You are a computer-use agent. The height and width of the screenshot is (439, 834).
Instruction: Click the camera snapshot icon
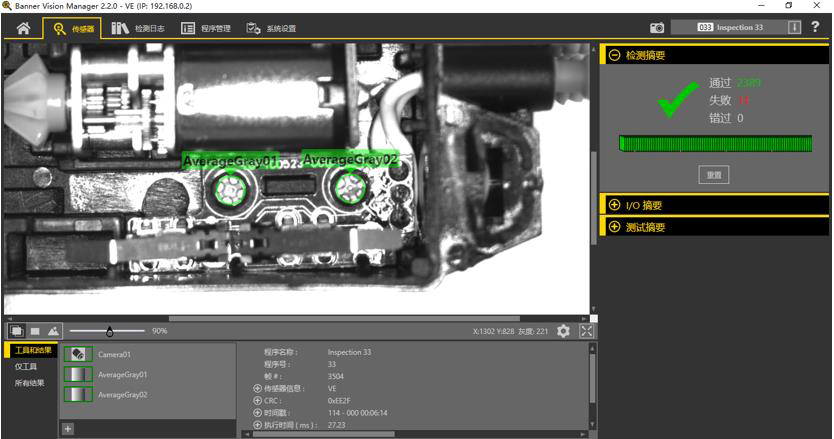pos(657,28)
